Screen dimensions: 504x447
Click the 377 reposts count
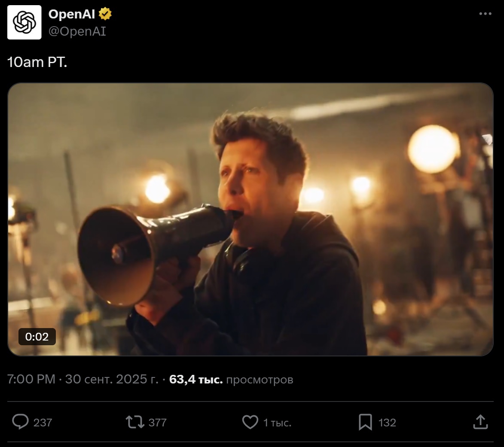157,423
